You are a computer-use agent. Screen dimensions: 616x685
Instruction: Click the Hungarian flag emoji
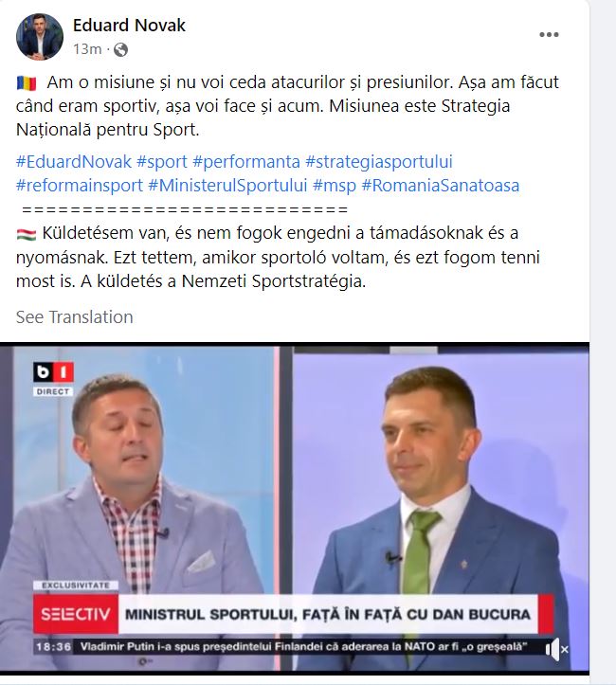27,234
